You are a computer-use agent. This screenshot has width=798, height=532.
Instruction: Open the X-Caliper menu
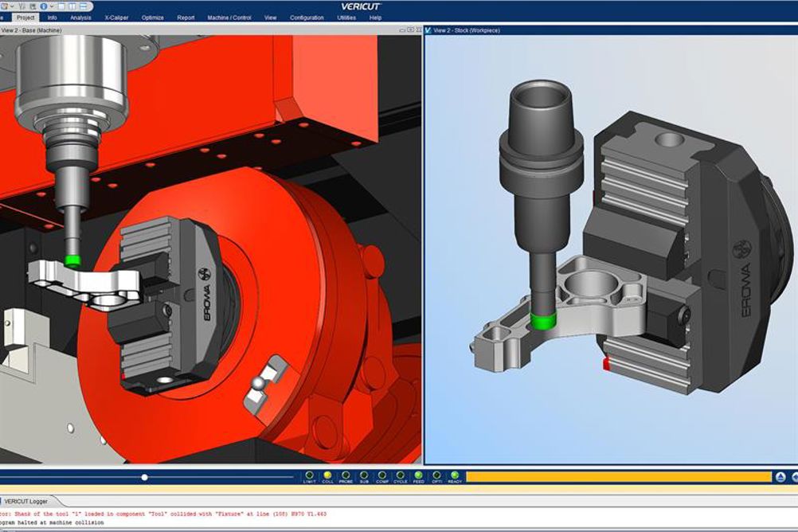[x=116, y=18]
